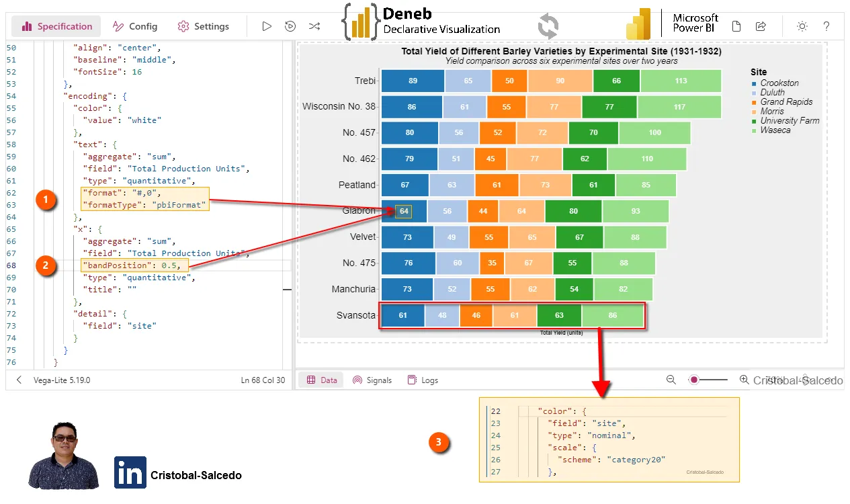The width and height of the screenshot is (850, 504).
Task: Switch to the Signals pane
Action: pos(372,380)
